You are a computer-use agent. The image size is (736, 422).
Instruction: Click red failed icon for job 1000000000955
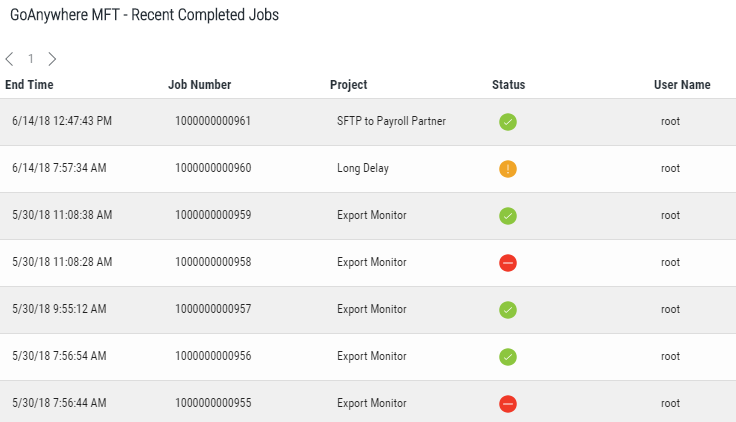[x=508, y=404]
